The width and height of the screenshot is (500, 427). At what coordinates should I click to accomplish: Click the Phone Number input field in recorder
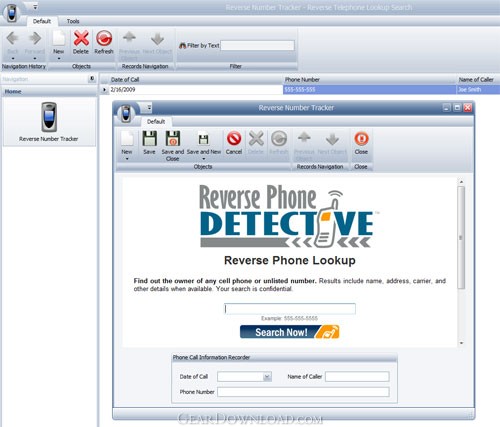[303, 392]
